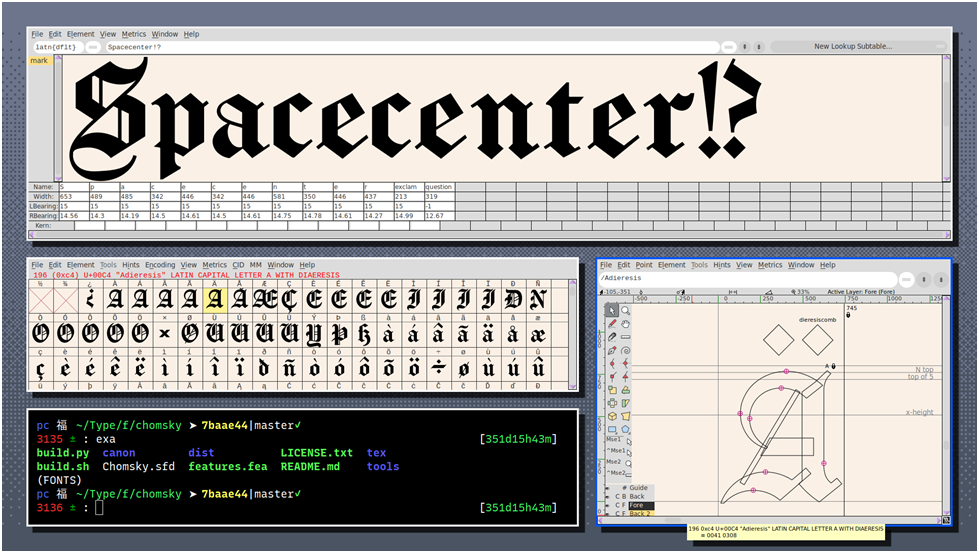The height and width of the screenshot is (553, 979).
Task: Open Help menu in font view window
Action: (x=307, y=265)
